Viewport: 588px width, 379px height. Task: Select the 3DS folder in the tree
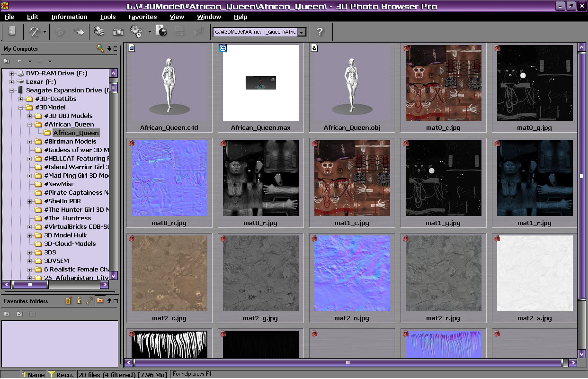(50, 253)
